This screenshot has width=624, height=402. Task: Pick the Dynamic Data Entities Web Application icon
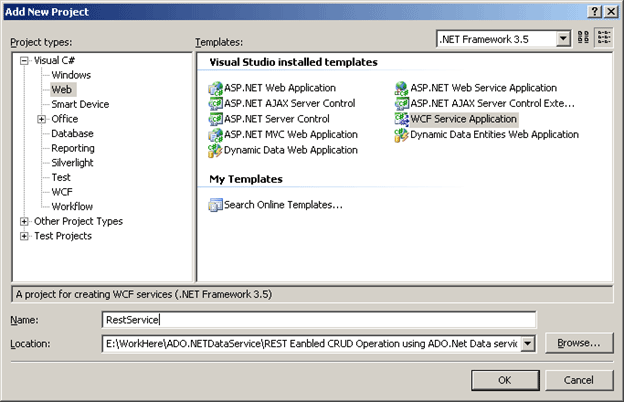click(402, 134)
